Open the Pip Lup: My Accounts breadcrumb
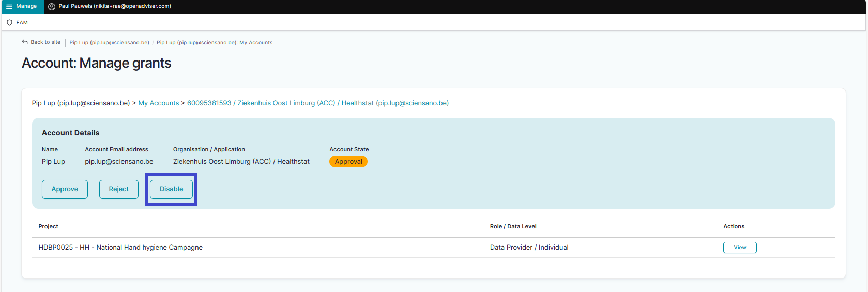The image size is (868, 292). tap(214, 43)
